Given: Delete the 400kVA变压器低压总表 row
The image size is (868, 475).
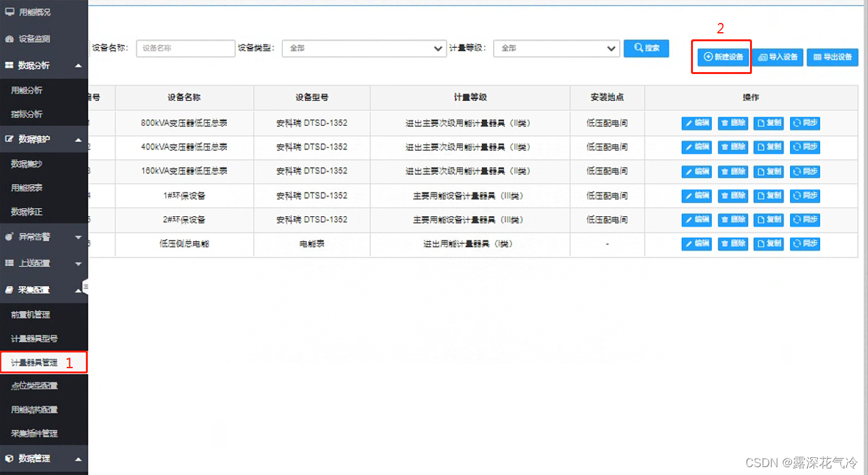Looking at the screenshot, I should [733, 147].
